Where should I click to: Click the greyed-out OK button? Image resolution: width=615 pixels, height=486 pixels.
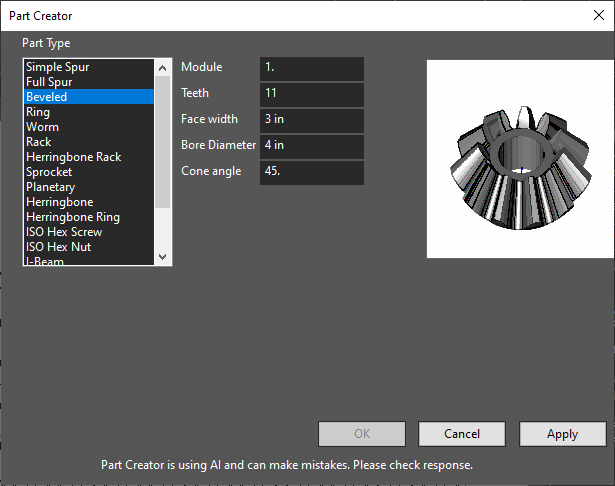tap(362, 434)
